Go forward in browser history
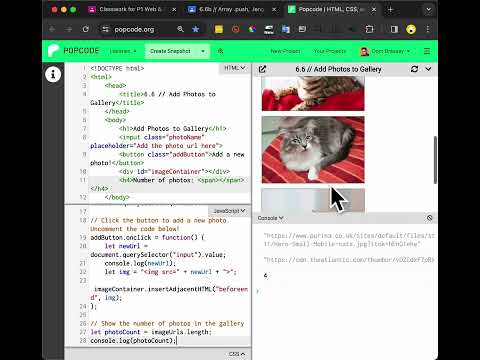480x360 pixels. pyautogui.click(x=69, y=29)
